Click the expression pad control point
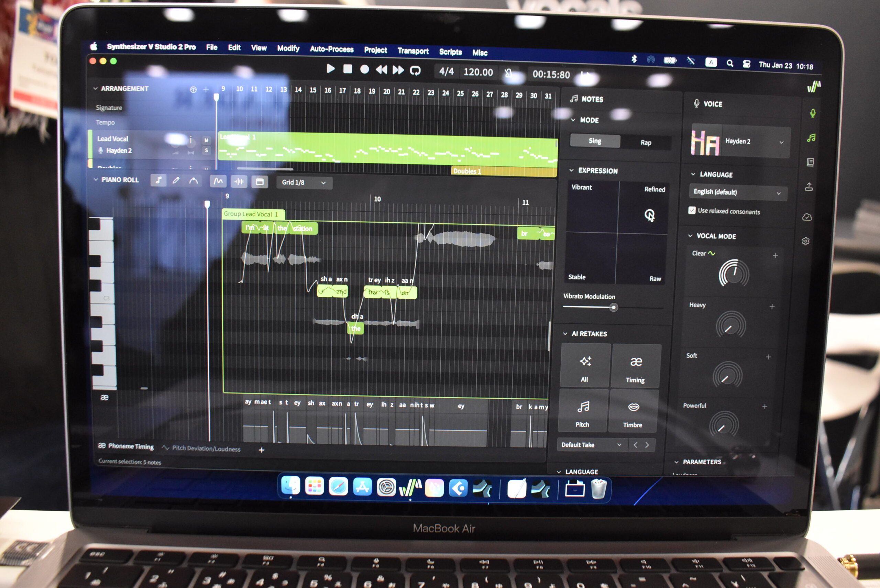880x588 pixels. pyautogui.click(x=649, y=215)
